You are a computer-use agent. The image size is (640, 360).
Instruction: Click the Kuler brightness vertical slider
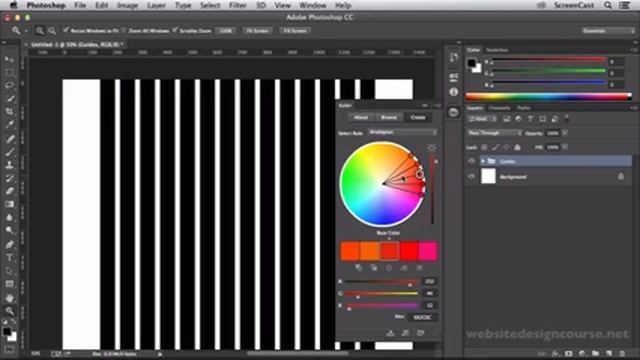[433, 189]
